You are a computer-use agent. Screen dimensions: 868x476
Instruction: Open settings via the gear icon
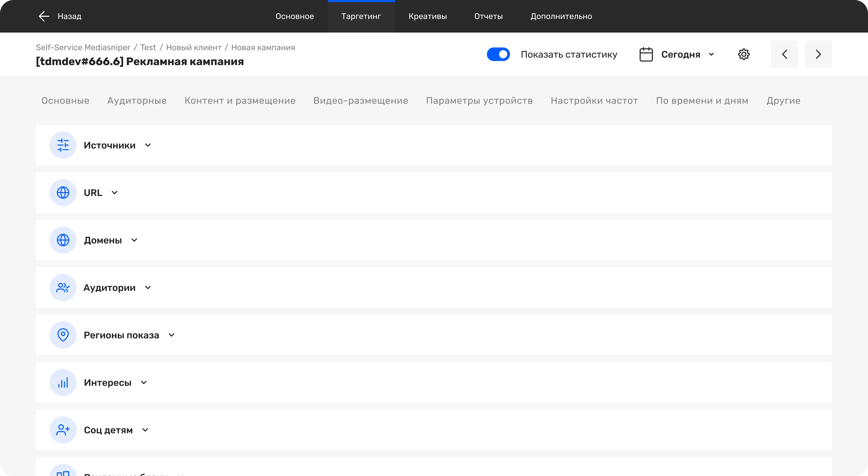(744, 54)
